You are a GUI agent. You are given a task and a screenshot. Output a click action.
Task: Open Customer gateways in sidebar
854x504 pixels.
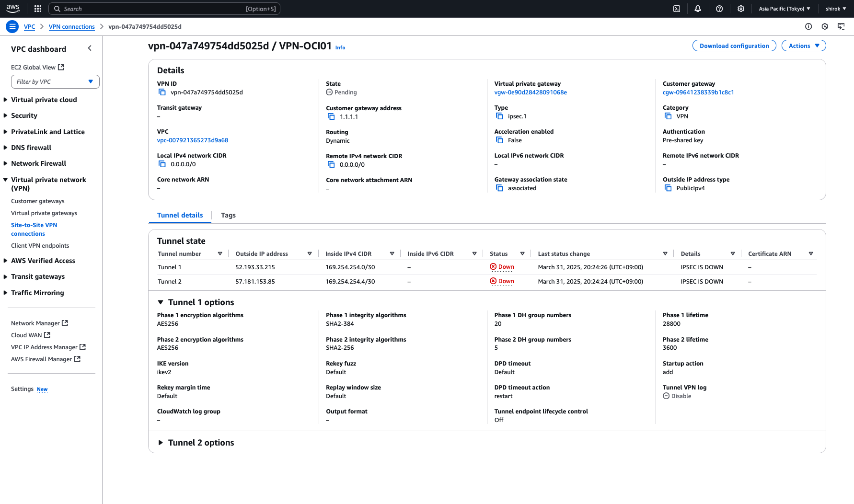pyautogui.click(x=38, y=201)
